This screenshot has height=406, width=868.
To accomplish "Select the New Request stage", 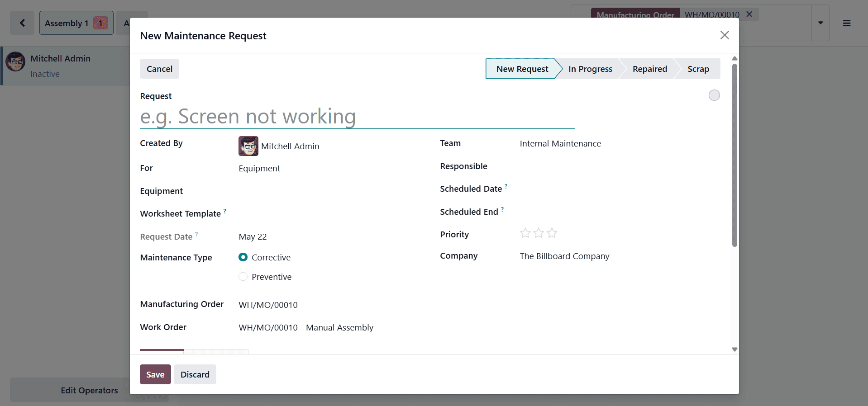I will click(522, 69).
